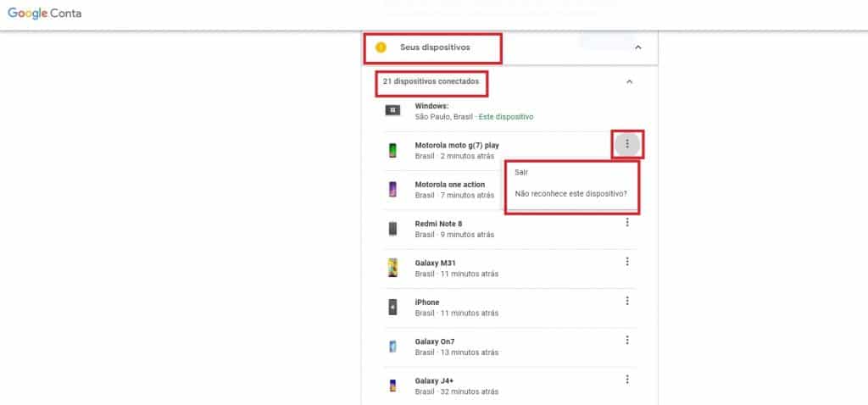The height and width of the screenshot is (405, 868).
Task: Click Galaxy On7 phone icon
Action: pos(392,347)
